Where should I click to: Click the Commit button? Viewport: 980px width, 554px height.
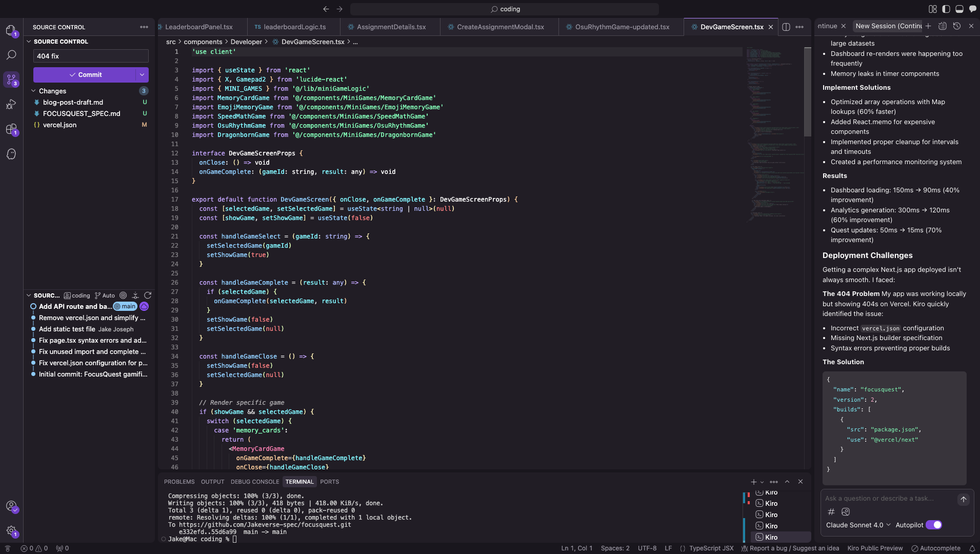tap(85, 75)
